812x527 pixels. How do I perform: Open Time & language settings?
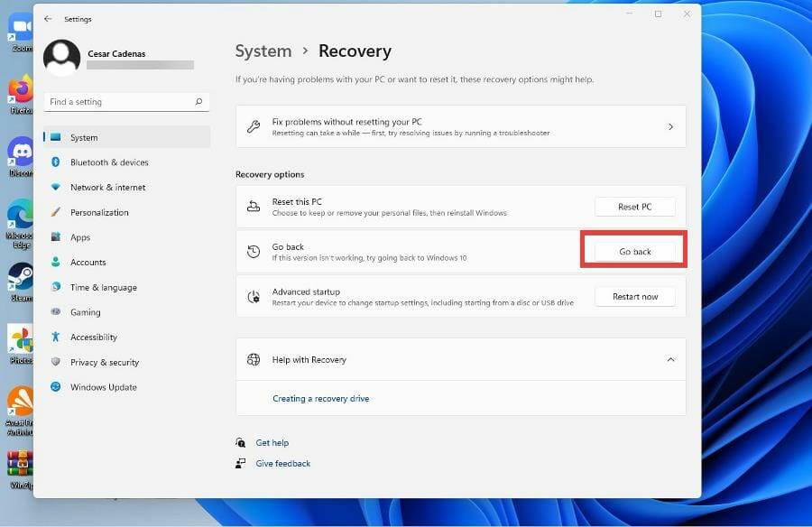127,287
